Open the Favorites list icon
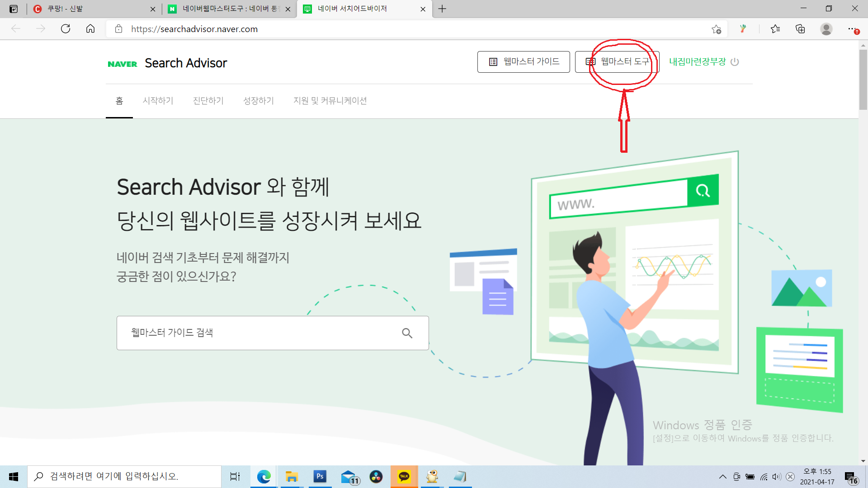868x488 pixels. (x=775, y=29)
